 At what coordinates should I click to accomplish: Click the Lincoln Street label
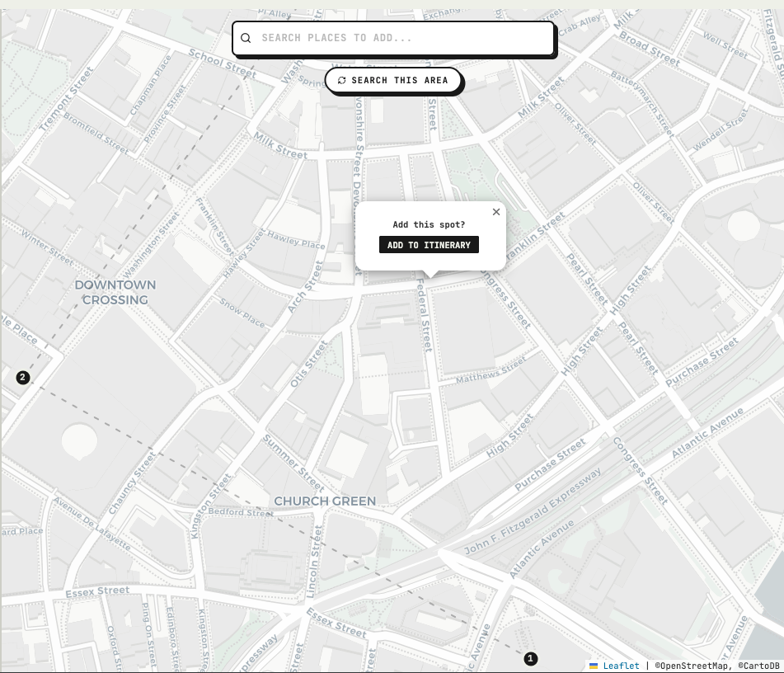point(313,562)
